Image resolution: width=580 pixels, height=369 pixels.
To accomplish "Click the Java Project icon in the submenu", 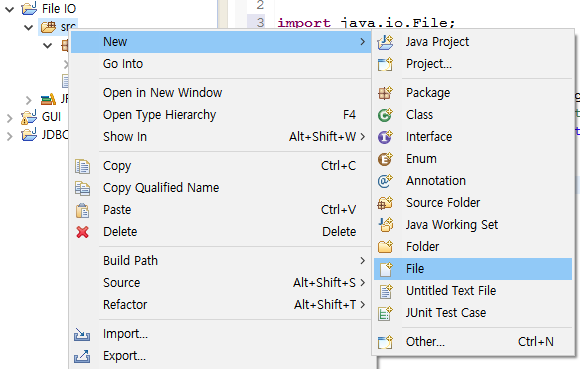I will [385, 42].
